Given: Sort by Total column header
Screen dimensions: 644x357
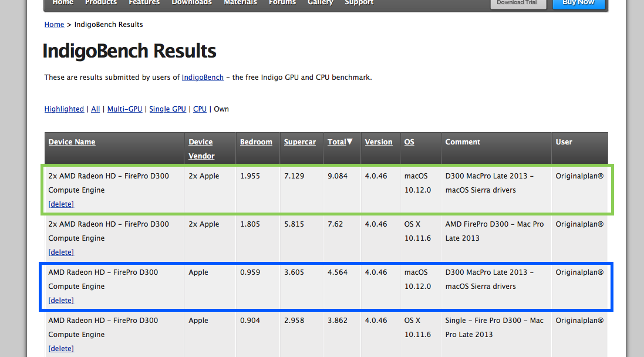Looking at the screenshot, I should (337, 142).
